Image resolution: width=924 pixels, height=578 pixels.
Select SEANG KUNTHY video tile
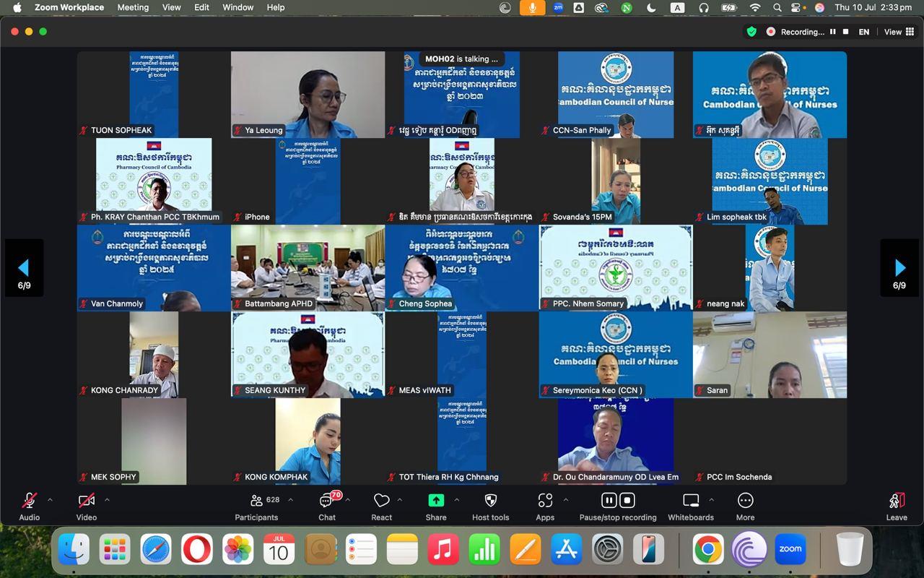[x=308, y=355]
